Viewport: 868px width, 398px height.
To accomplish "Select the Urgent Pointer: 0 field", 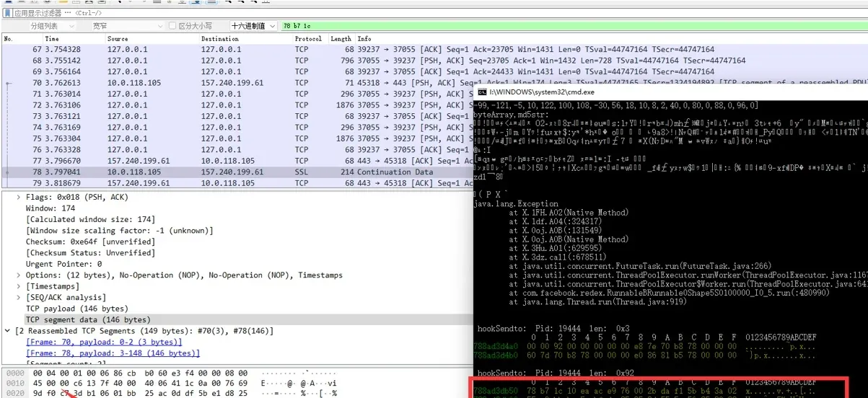I will pyautogui.click(x=63, y=264).
